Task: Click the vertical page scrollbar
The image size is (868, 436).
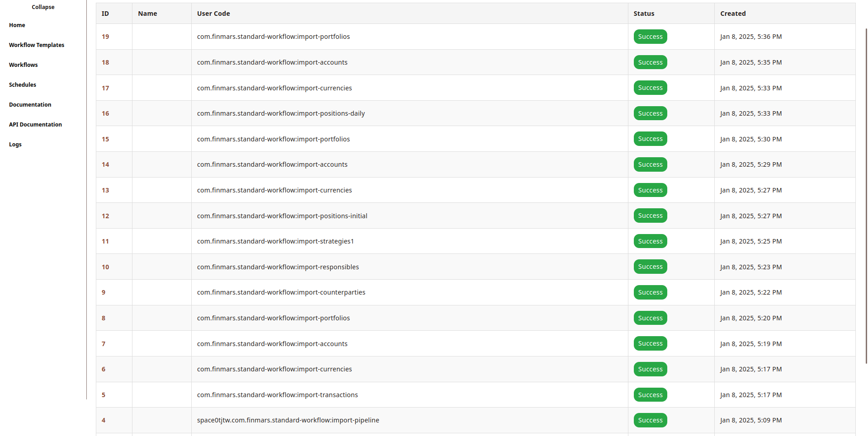Action: [866, 194]
